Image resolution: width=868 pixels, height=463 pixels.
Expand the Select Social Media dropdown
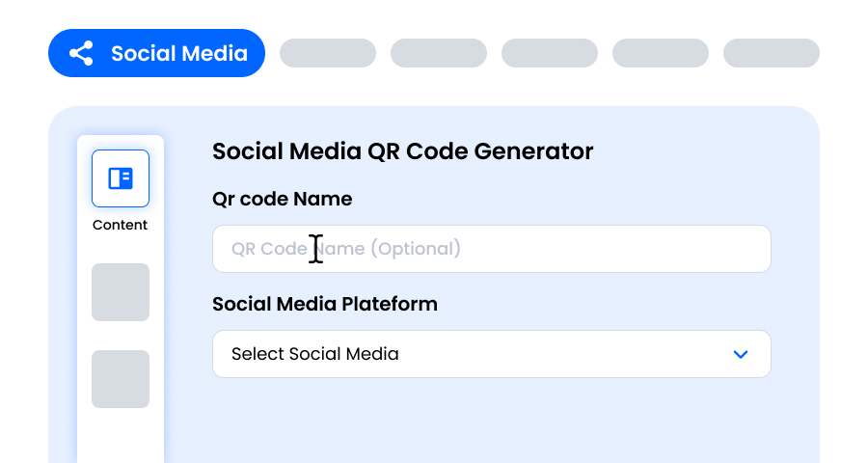(492, 354)
